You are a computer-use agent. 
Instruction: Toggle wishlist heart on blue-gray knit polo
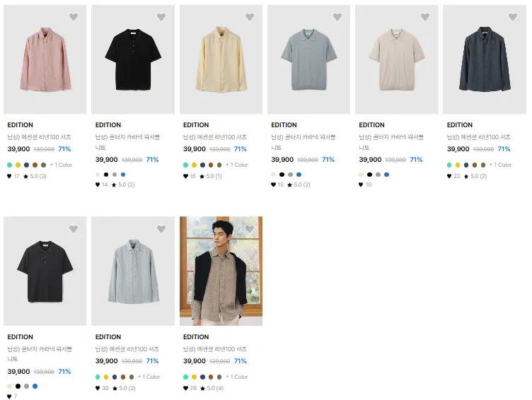(337, 17)
